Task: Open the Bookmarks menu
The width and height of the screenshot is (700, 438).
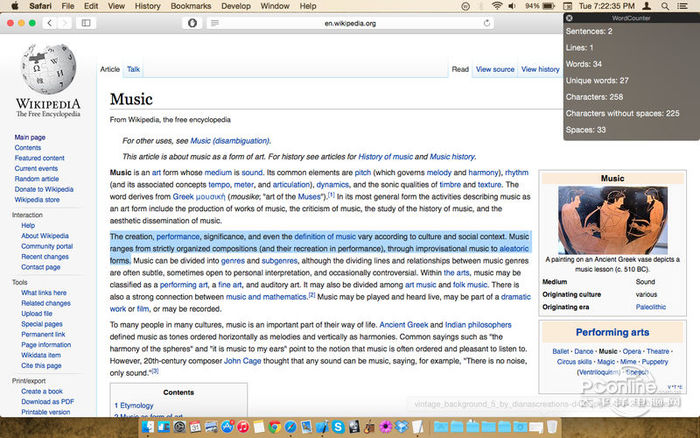Action: (191, 6)
